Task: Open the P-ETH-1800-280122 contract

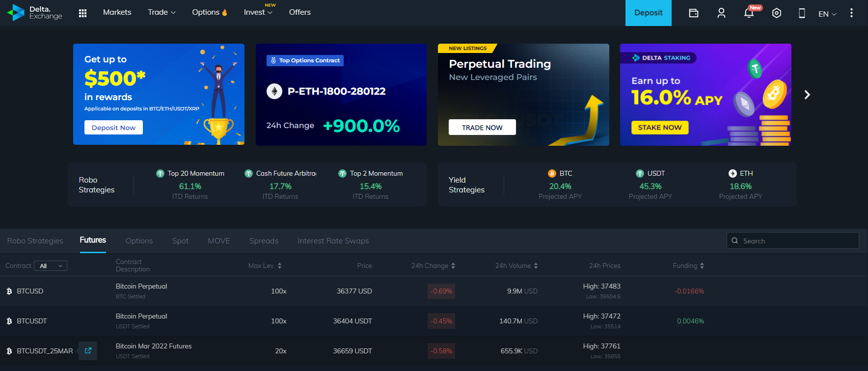Action: 336,91
